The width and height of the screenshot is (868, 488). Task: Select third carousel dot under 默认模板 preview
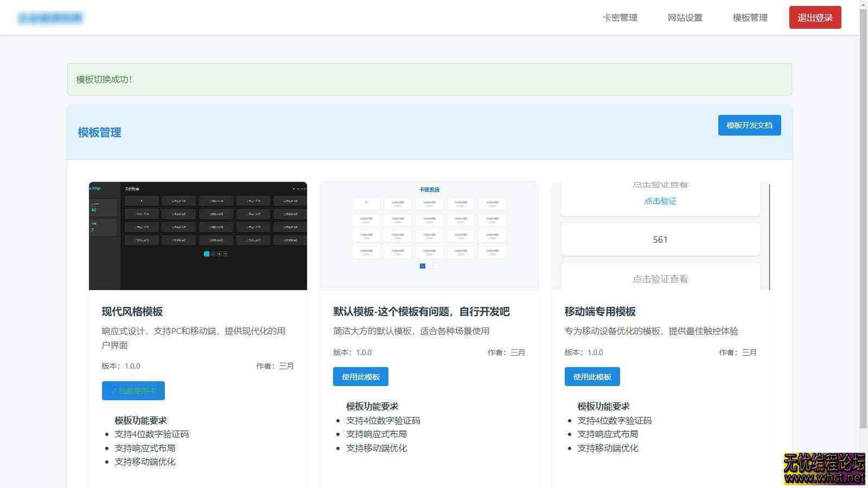(436, 266)
